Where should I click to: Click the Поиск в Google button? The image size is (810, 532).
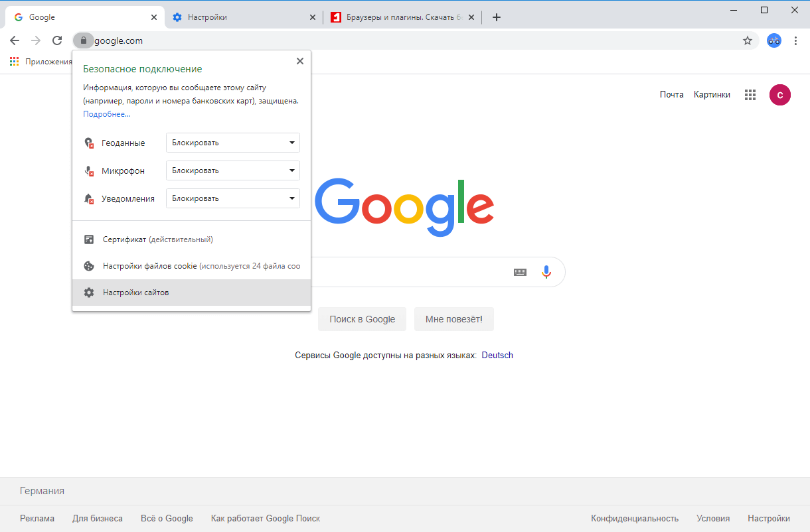pyautogui.click(x=362, y=318)
